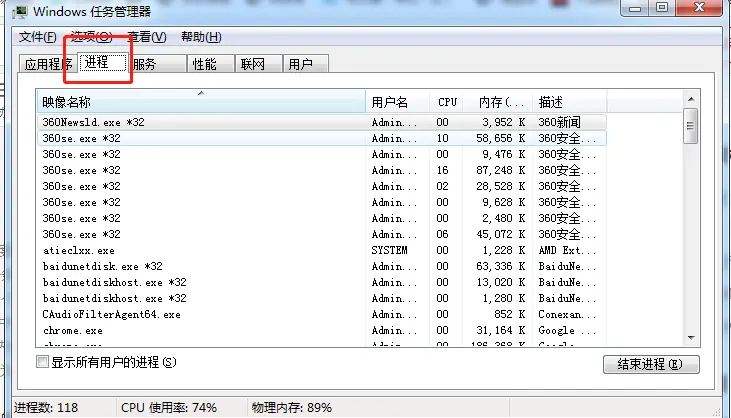Viewport: 731px width, 418px height.
Task: Sort processes by CPU column header
Action: (x=447, y=102)
